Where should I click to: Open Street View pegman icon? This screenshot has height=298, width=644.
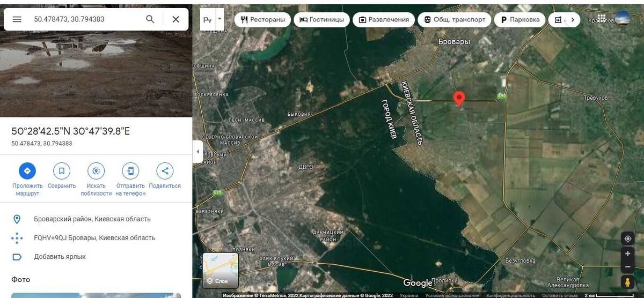click(x=627, y=282)
